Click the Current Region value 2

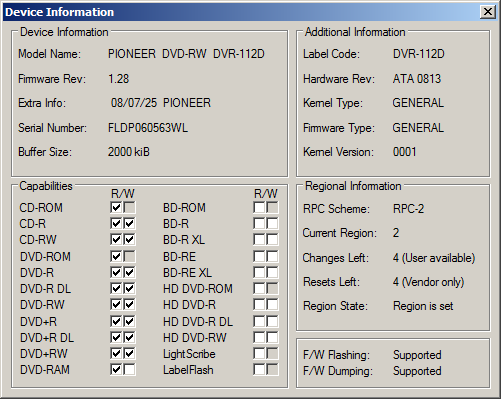(396, 233)
